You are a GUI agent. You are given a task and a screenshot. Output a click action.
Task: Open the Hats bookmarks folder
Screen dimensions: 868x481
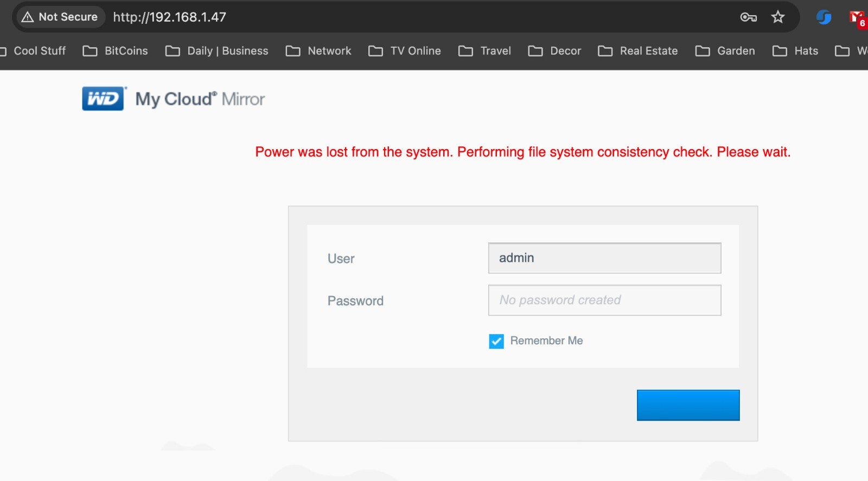pyautogui.click(x=795, y=51)
